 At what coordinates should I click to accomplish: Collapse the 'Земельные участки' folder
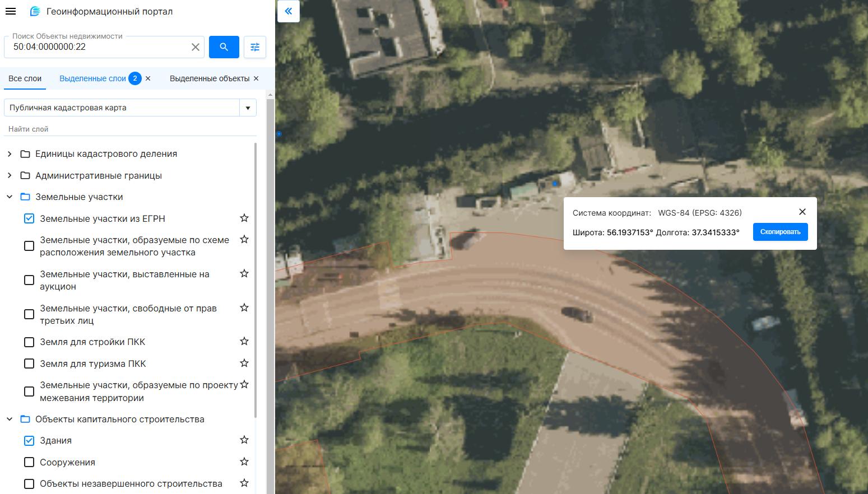(10, 197)
